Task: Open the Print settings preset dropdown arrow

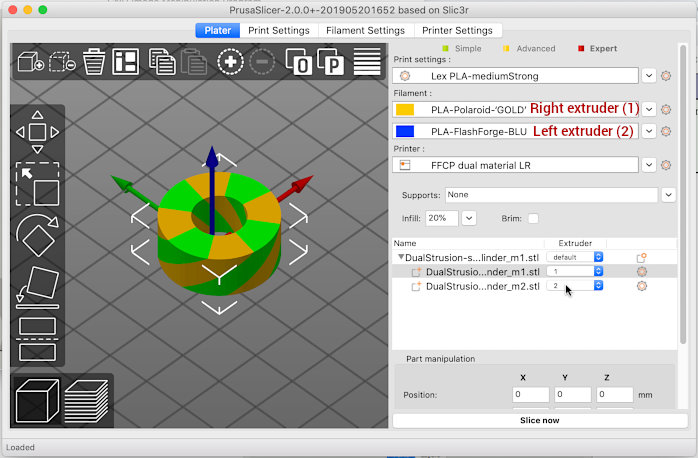Action: tap(649, 76)
